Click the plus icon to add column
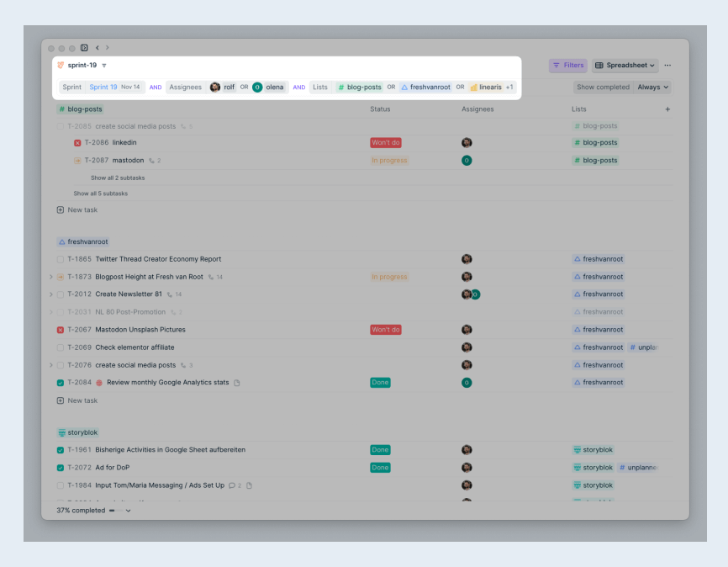The image size is (728, 567). click(667, 109)
